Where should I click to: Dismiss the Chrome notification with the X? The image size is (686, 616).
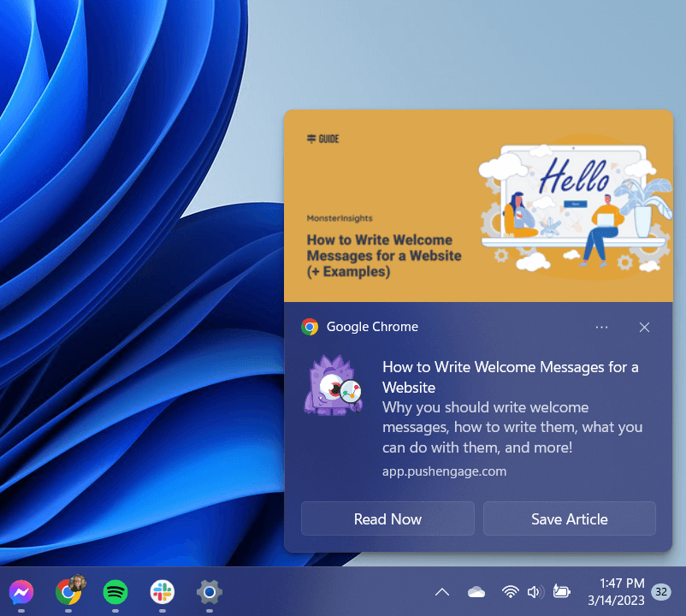click(644, 327)
